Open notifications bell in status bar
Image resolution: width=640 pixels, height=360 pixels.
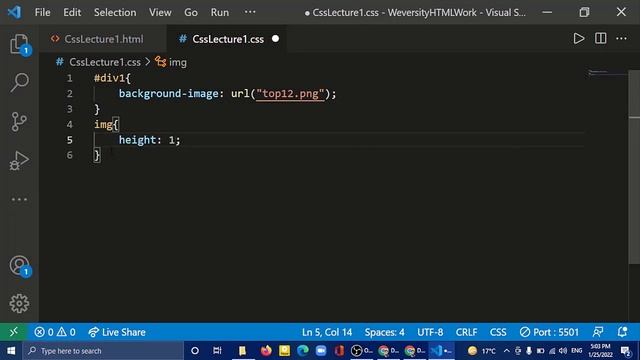(x=622, y=332)
